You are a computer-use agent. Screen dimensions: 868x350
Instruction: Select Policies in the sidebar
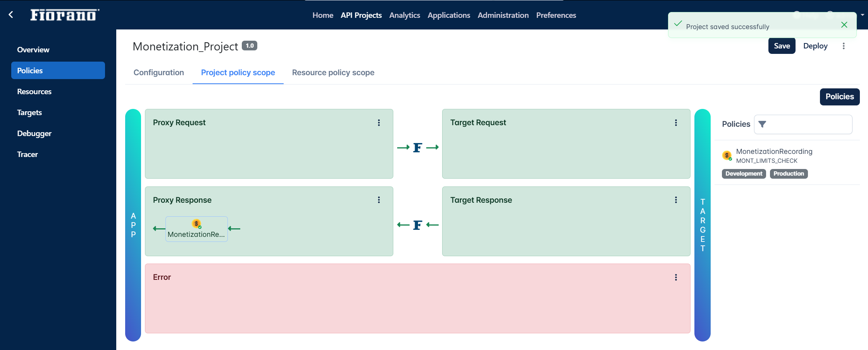(58, 71)
